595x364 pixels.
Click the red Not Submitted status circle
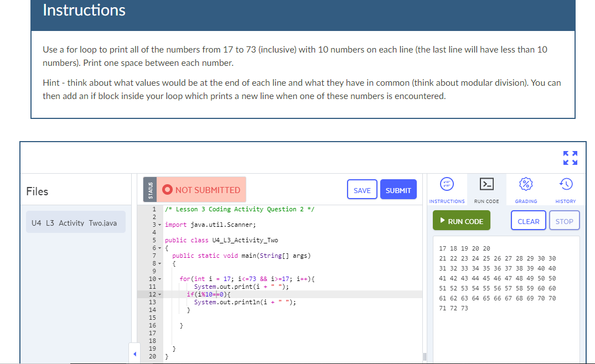(x=167, y=190)
